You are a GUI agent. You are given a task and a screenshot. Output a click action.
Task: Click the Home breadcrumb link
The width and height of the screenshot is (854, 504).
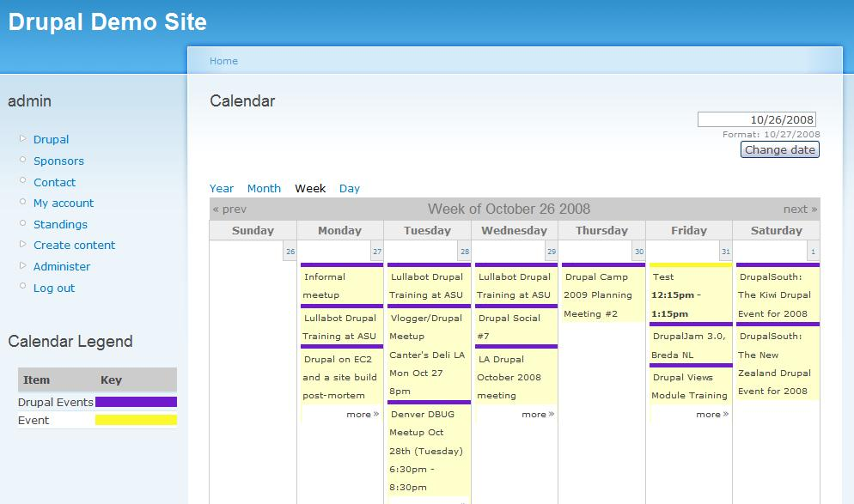point(223,61)
